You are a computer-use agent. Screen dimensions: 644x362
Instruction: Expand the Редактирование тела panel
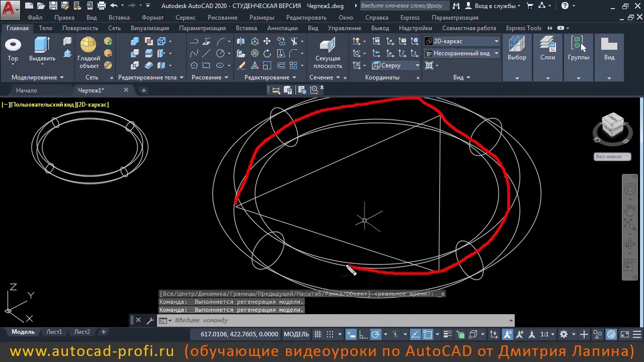pyautogui.click(x=150, y=77)
